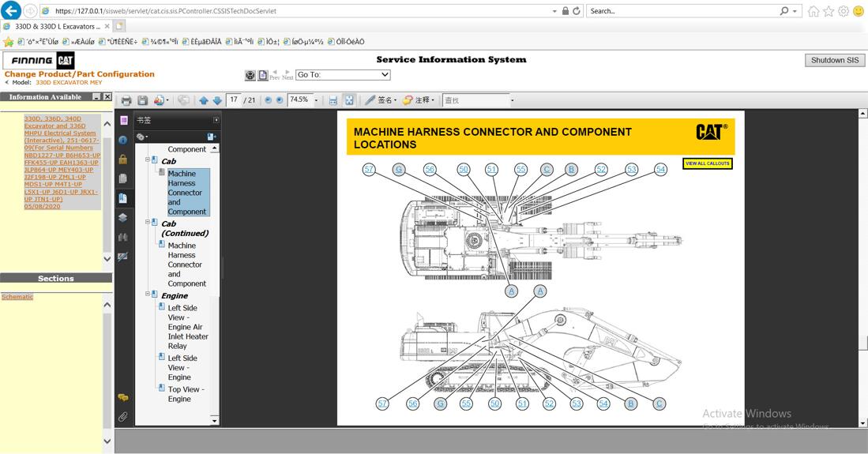The width and height of the screenshot is (868, 454).
Task: Refresh the browser page
Action: point(577,10)
